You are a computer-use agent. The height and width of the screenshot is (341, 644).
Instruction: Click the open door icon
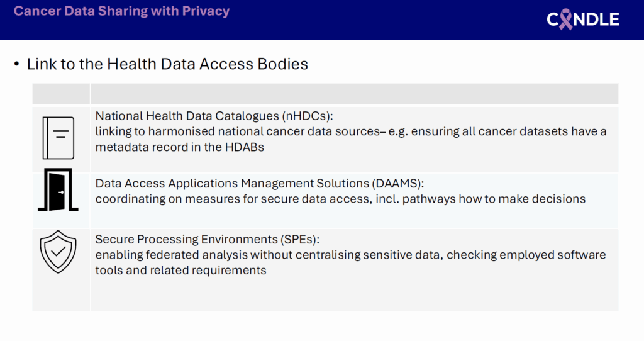pyautogui.click(x=58, y=189)
